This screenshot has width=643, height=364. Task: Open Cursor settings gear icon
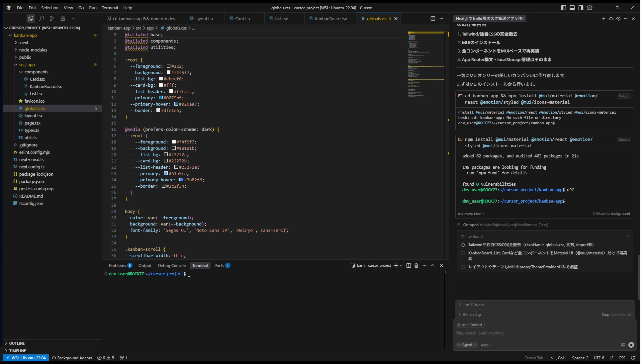(x=590, y=8)
